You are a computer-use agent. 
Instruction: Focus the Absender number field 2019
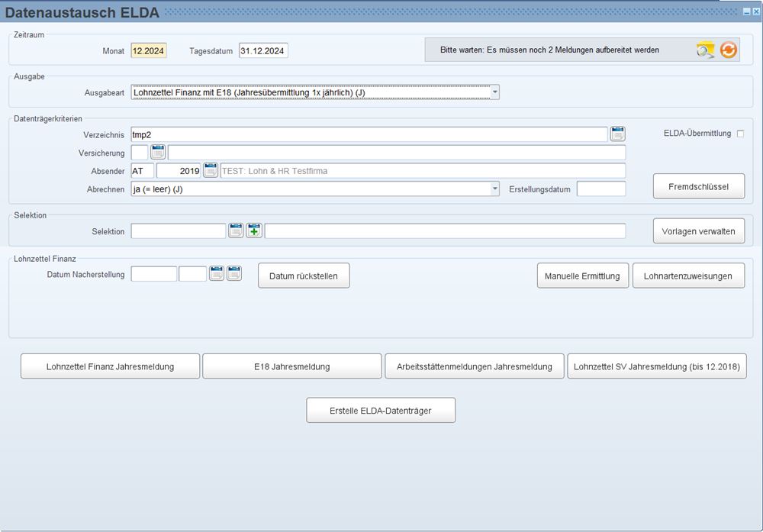(179, 170)
